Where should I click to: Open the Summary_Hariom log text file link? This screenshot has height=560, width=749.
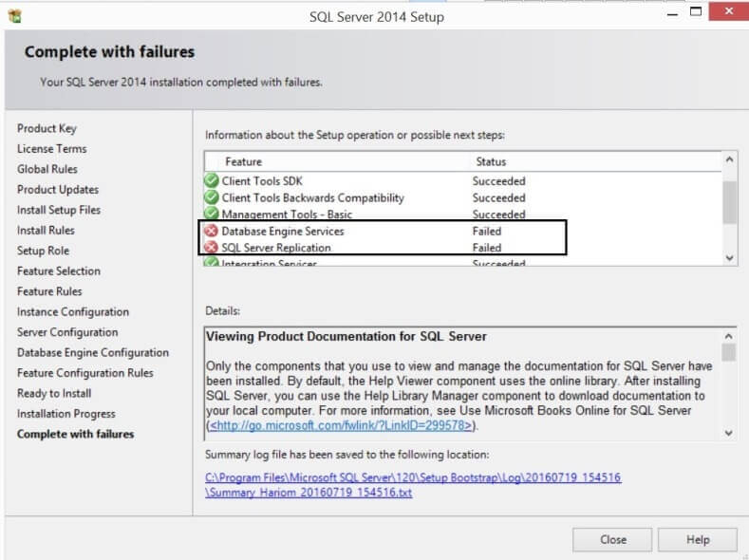(309, 493)
